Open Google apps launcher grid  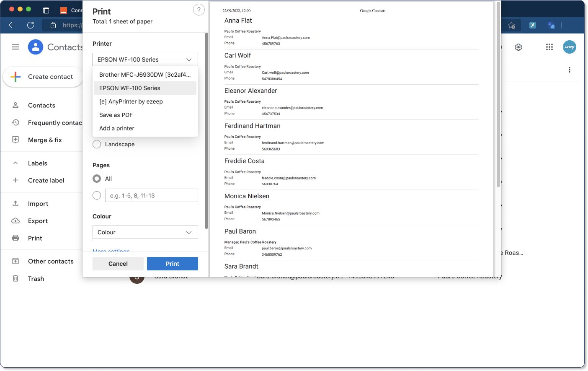click(x=549, y=47)
